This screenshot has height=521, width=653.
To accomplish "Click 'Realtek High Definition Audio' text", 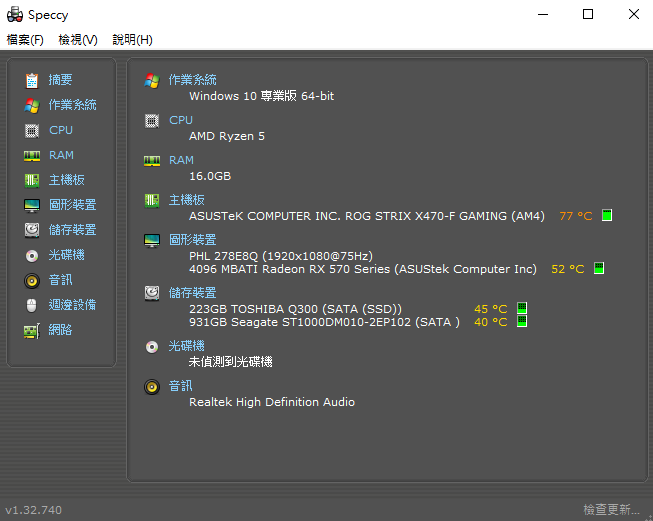I will 272,402.
